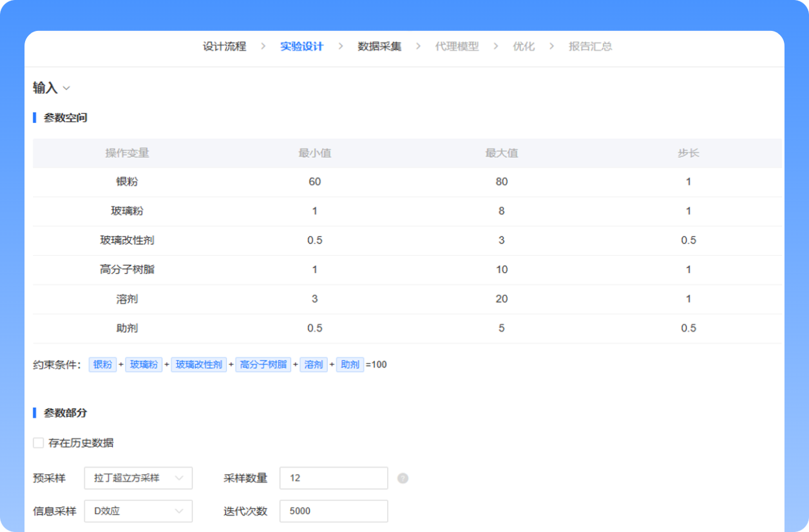
Task: Click the help icon beside 采样数量
Action: pos(402,478)
